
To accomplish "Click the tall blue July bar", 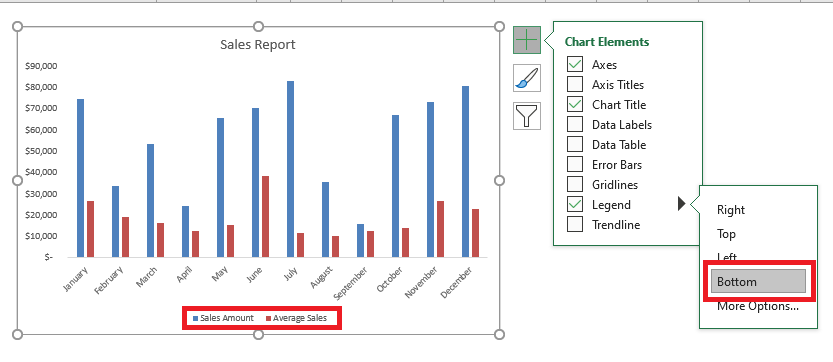I will [x=291, y=169].
